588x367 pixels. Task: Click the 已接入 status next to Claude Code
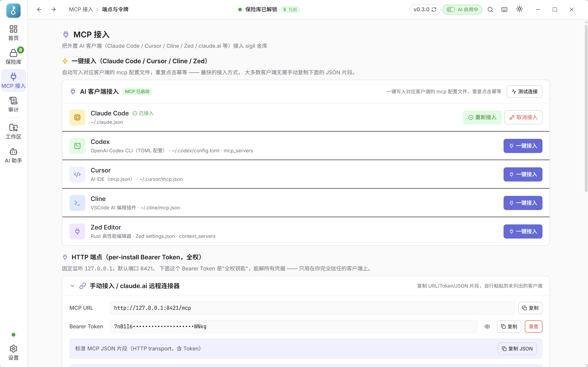143,113
